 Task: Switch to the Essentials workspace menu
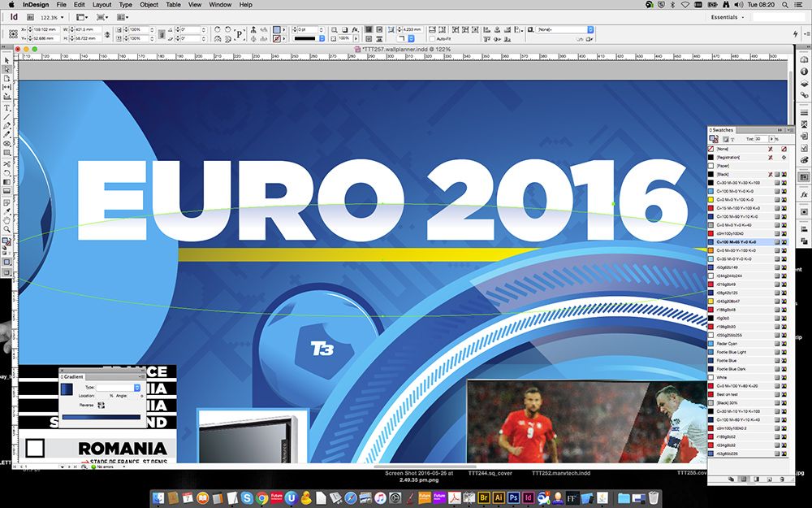725,15
